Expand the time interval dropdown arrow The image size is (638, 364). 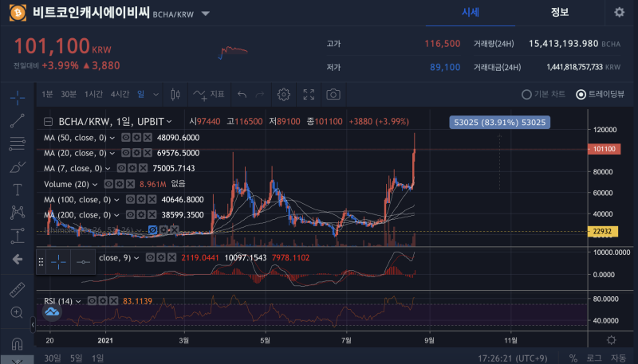(x=156, y=95)
